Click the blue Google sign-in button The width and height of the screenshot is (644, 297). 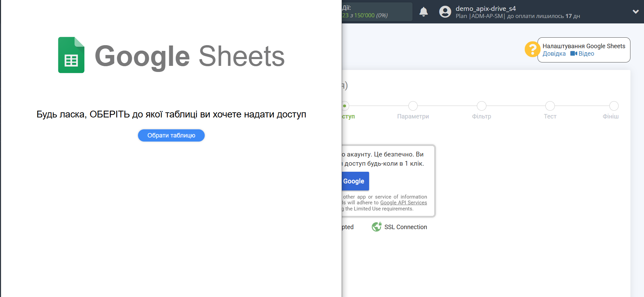click(x=355, y=181)
